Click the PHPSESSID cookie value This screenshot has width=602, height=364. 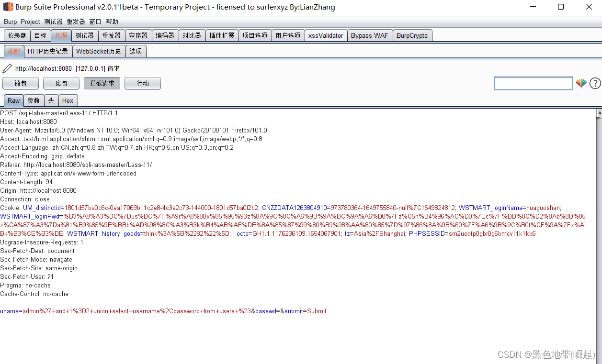click(x=492, y=234)
